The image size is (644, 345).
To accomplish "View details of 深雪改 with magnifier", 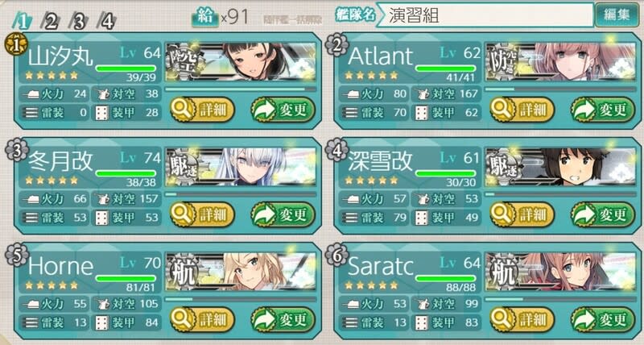I will pyautogui.click(x=502, y=214).
